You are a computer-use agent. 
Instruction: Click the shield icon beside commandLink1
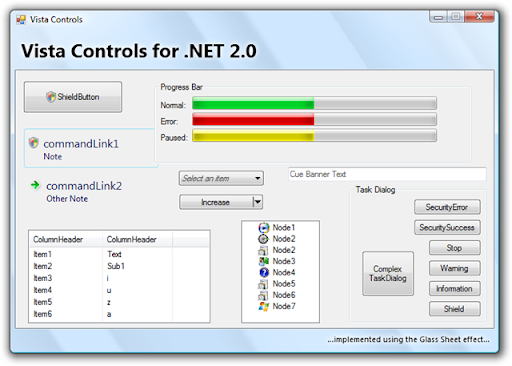(34, 143)
